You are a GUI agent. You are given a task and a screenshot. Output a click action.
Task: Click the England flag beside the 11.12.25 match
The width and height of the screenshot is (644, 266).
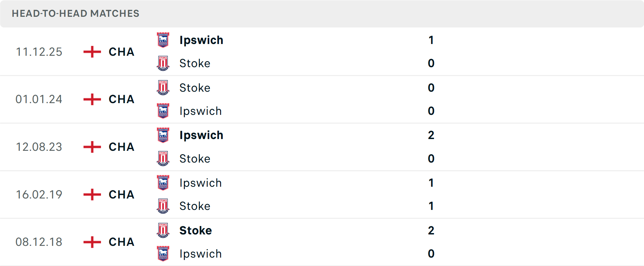pos(92,52)
